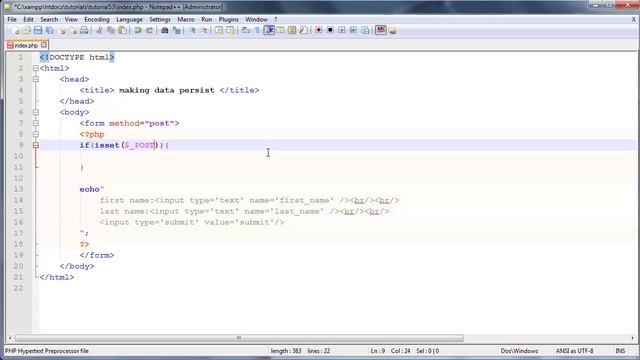Toggle the highlighted Show Indent Guide icon

pos(269,30)
